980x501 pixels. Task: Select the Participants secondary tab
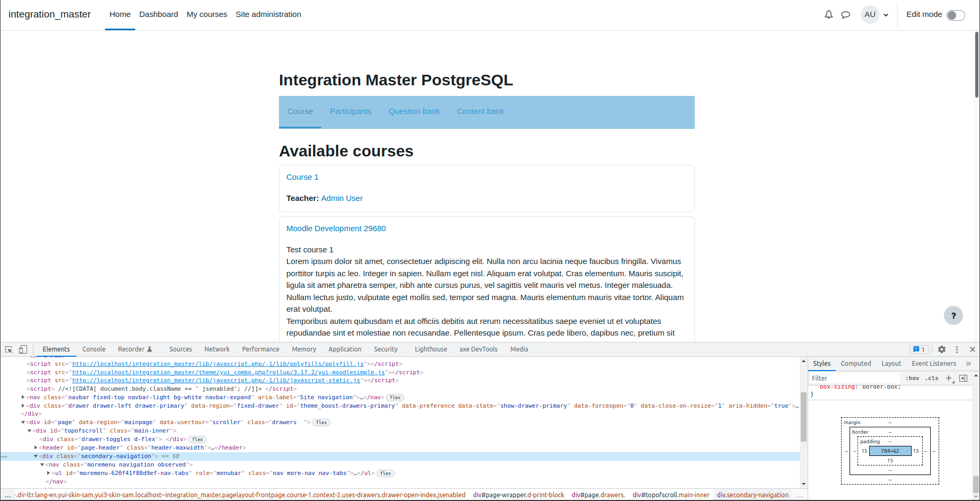(351, 111)
